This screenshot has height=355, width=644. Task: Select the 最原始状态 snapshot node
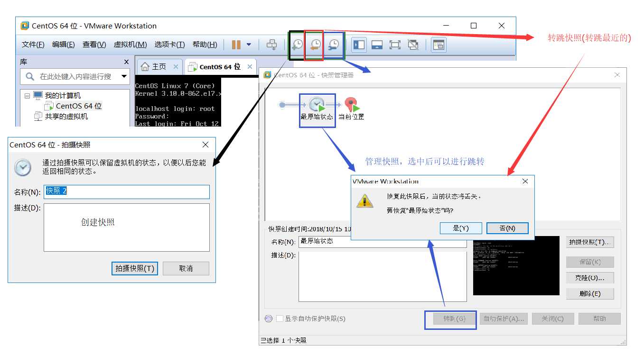(317, 109)
